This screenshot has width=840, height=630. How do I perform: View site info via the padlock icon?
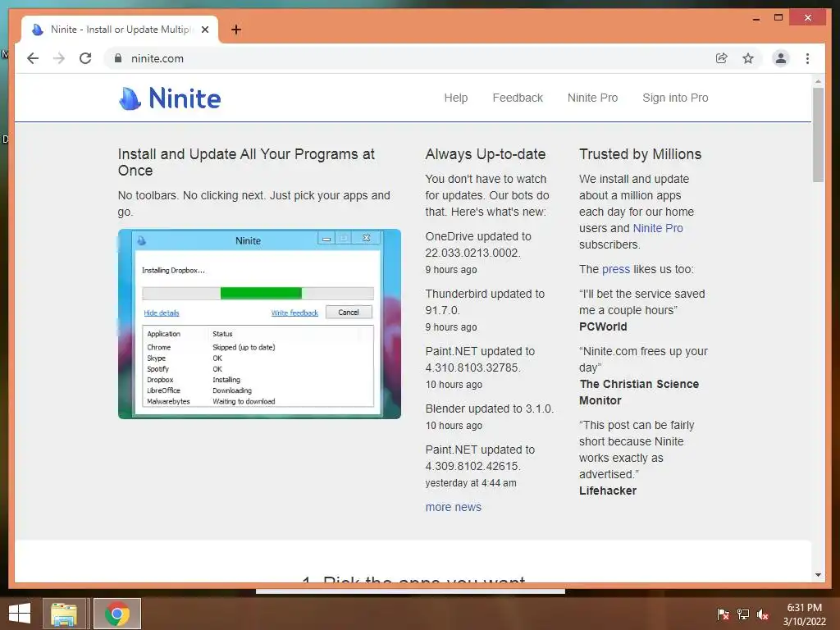coord(118,58)
